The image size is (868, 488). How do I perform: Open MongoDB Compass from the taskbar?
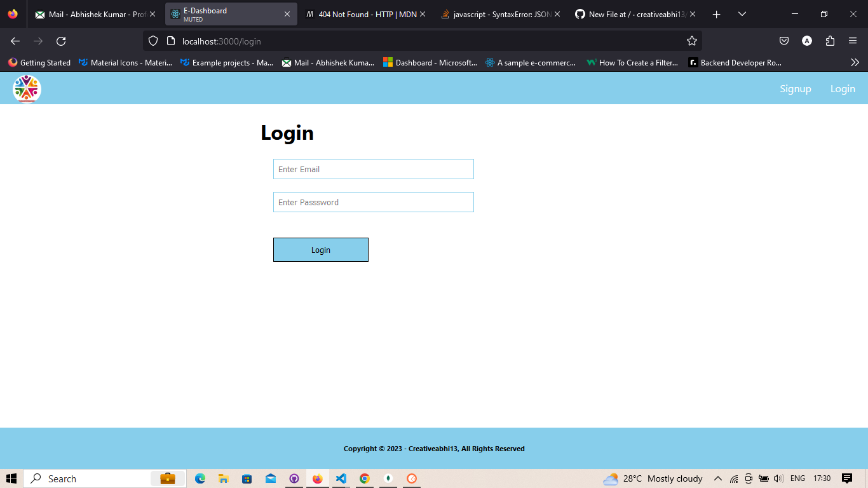pyautogui.click(x=388, y=478)
